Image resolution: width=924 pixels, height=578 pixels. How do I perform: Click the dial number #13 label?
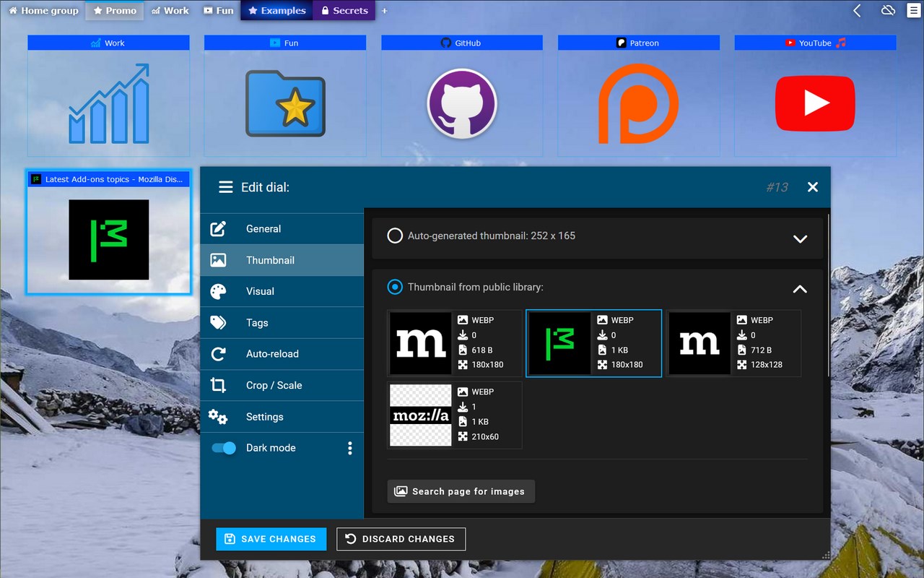point(777,187)
